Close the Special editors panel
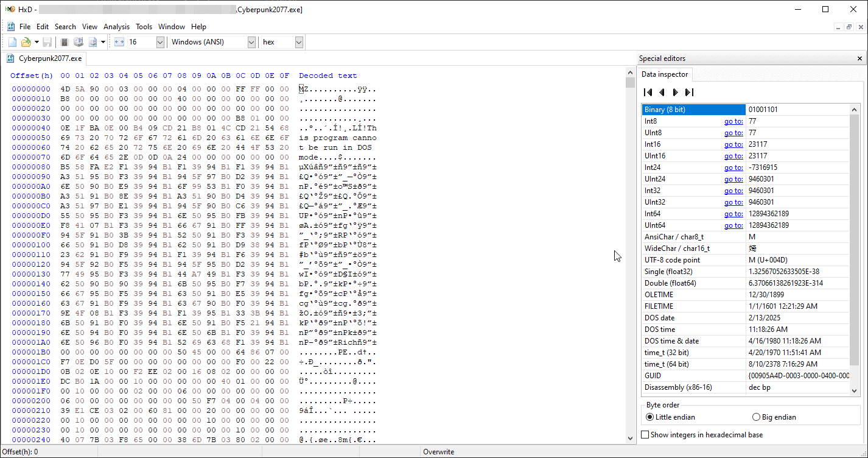The width and height of the screenshot is (868, 458). tap(859, 58)
